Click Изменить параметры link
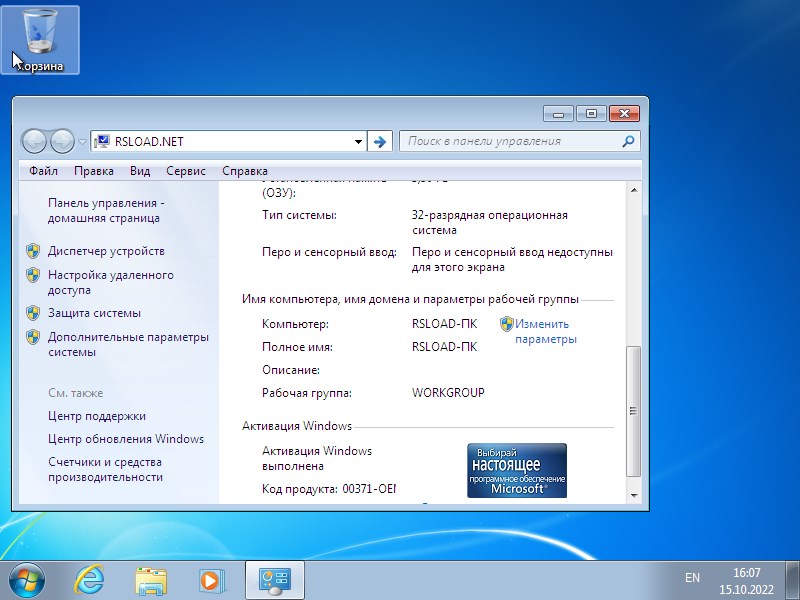This screenshot has height=600, width=800. tap(545, 331)
